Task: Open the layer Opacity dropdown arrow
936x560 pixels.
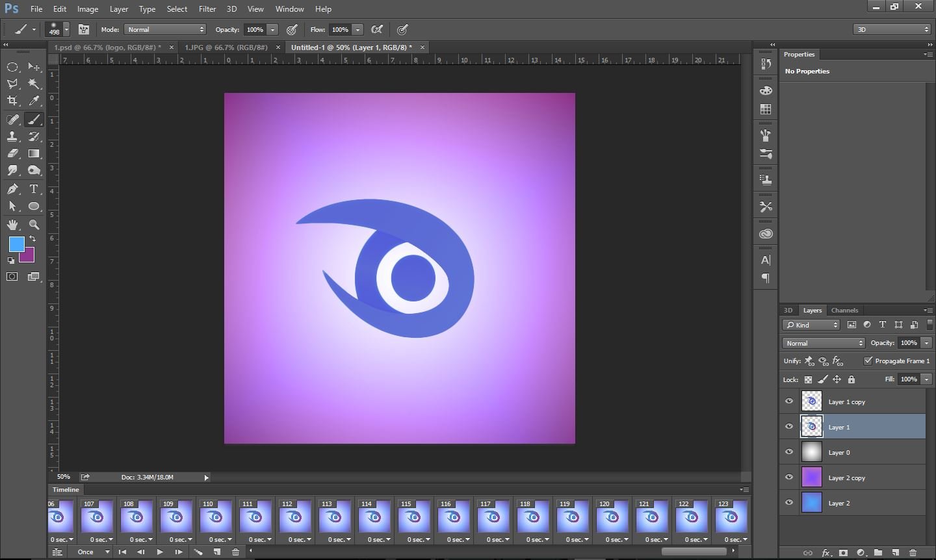Action: (926, 343)
